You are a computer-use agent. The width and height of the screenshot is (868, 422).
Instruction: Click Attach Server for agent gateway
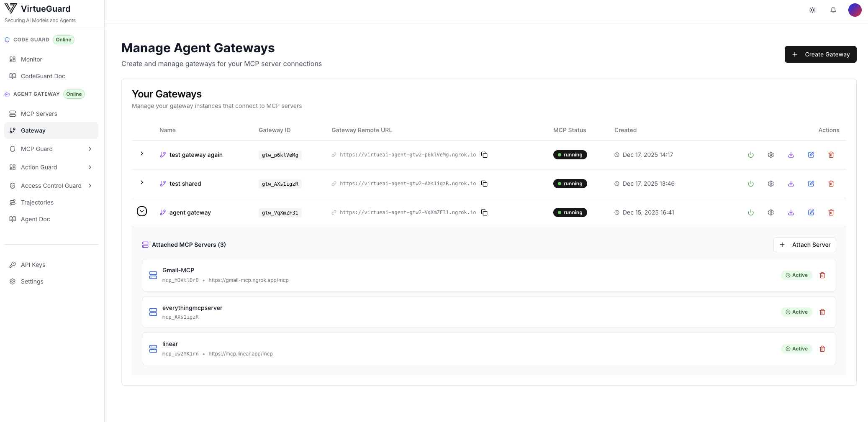point(804,245)
